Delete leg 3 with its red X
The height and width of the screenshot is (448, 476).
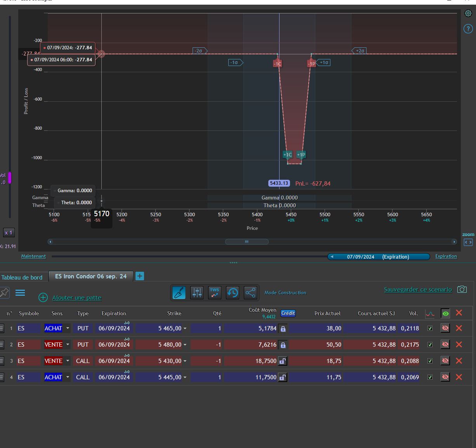point(459,361)
